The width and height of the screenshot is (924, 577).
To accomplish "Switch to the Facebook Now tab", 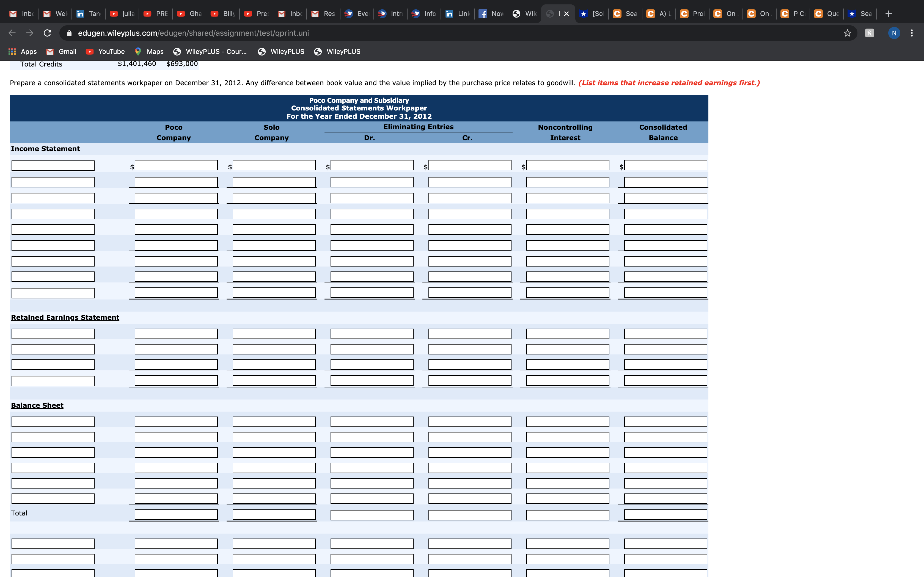I will coord(491,14).
